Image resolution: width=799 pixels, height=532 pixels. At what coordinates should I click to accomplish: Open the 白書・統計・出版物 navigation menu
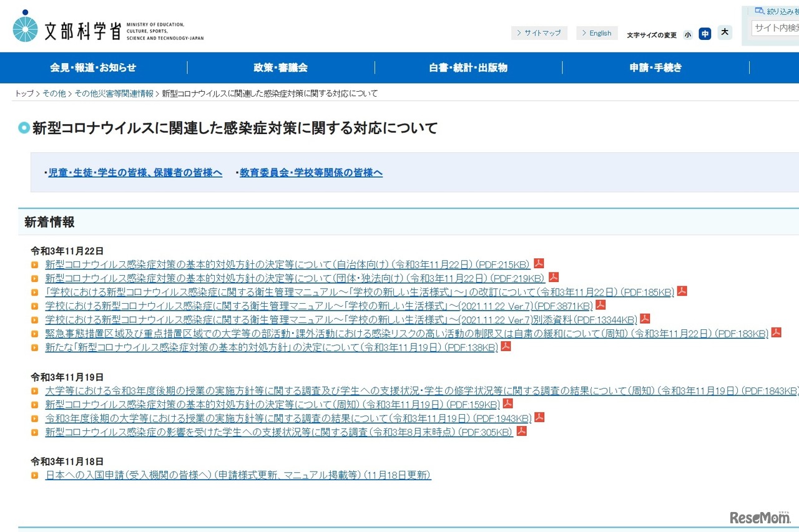pos(468,68)
